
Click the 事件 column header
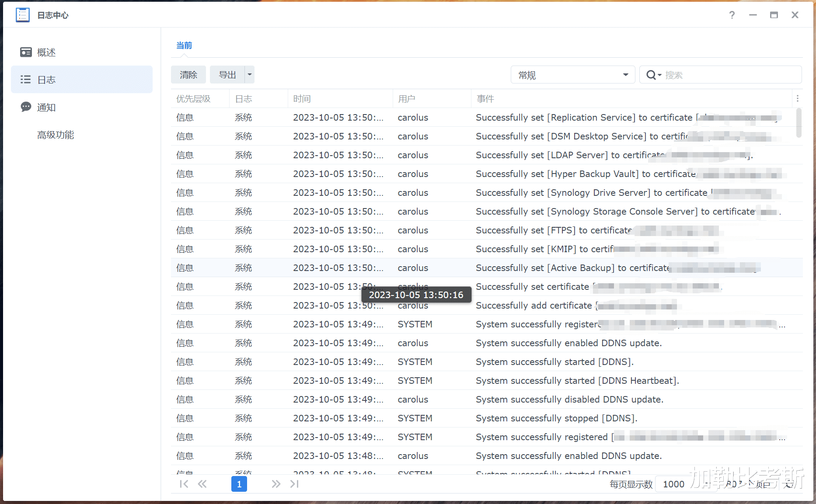631,99
